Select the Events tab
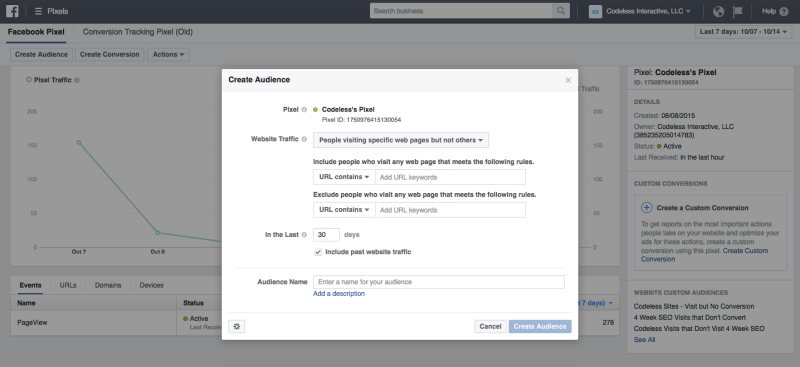 click(30, 285)
